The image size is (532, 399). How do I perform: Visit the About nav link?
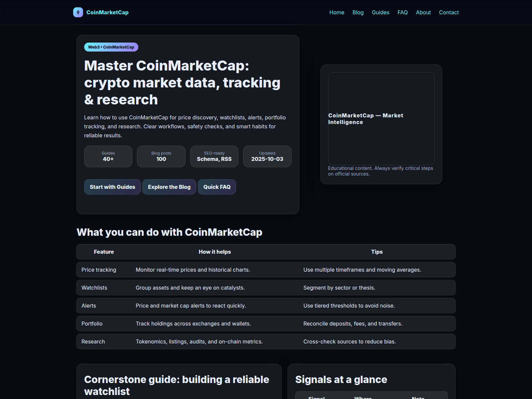point(423,12)
